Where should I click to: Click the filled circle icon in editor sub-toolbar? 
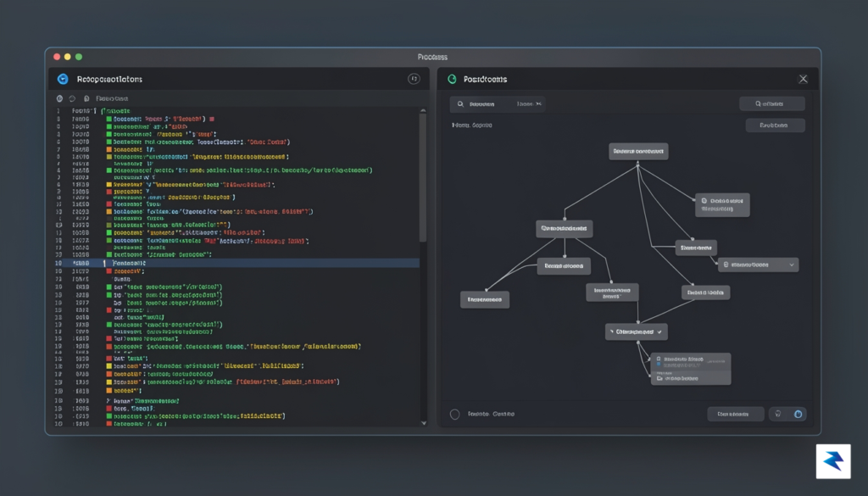[x=60, y=98]
